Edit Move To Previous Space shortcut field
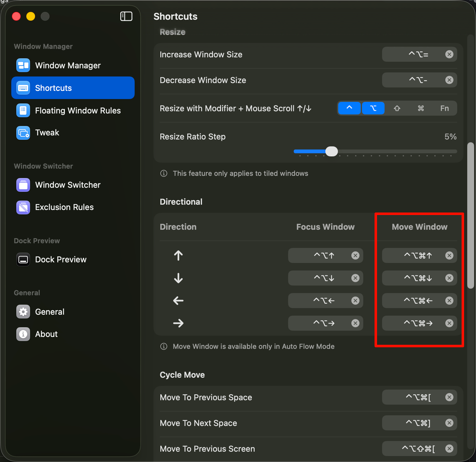The width and height of the screenshot is (476, 462). 420,397
